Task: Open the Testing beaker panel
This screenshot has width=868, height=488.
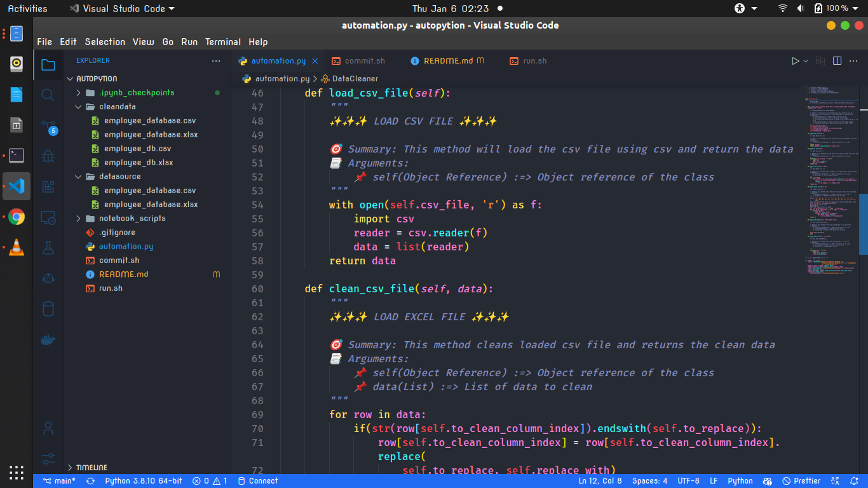Action: pyautogui.click(x=48, y=247)
